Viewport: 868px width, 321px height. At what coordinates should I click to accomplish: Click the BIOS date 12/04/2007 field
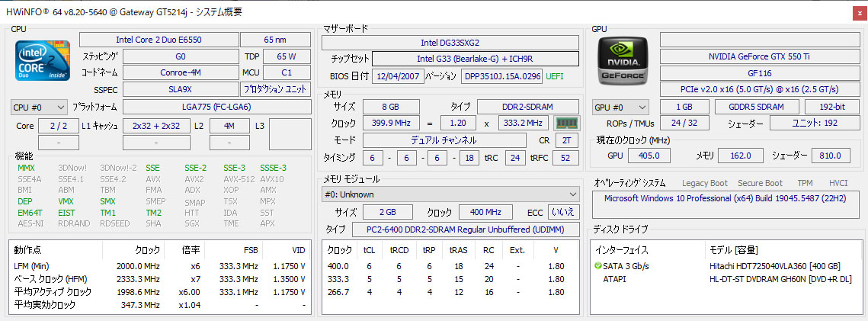tap(399, 75)
